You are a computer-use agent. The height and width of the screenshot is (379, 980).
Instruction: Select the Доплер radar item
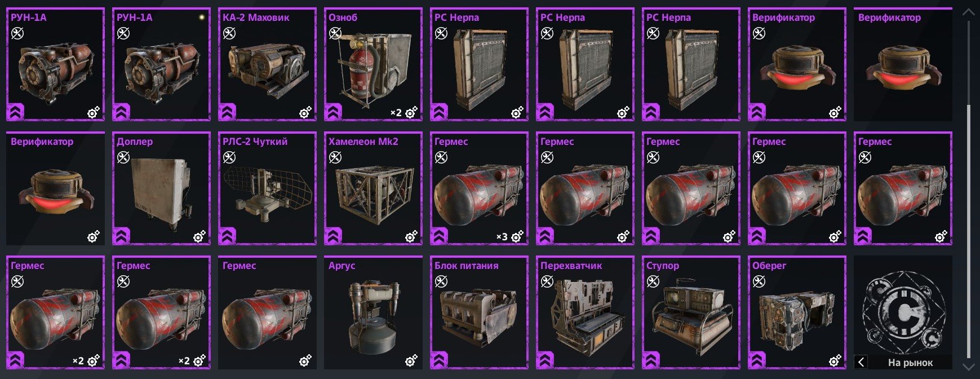(161, 188)
